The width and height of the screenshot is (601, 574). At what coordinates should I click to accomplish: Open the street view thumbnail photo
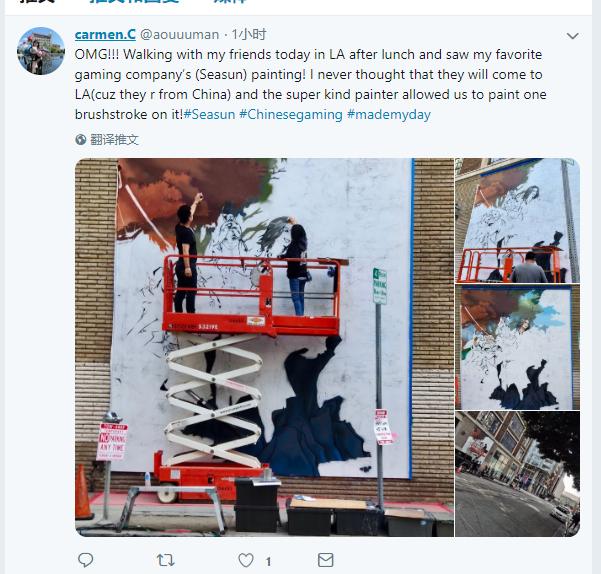coord(517,474)
